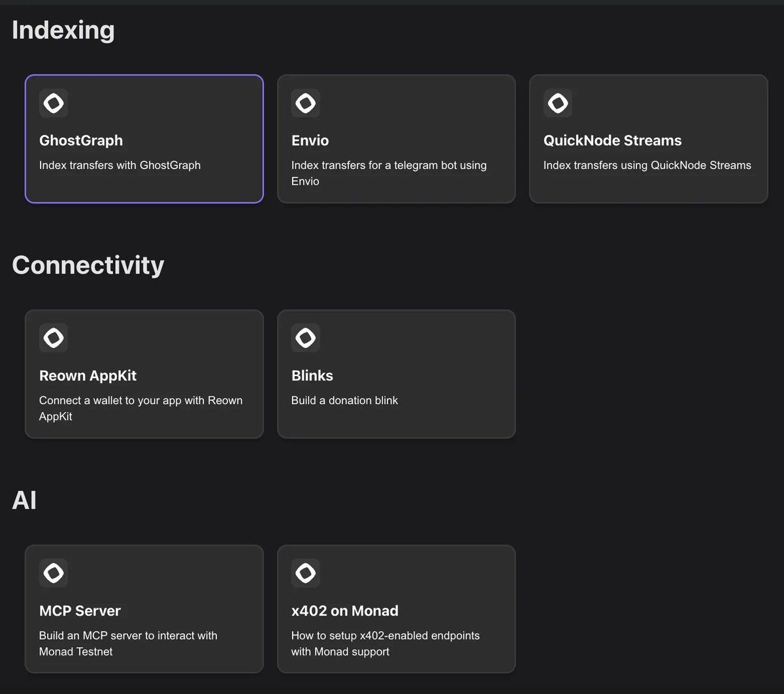Select the MCP Server card
Viewport: 784px width, 694px height.
(144, 608)
